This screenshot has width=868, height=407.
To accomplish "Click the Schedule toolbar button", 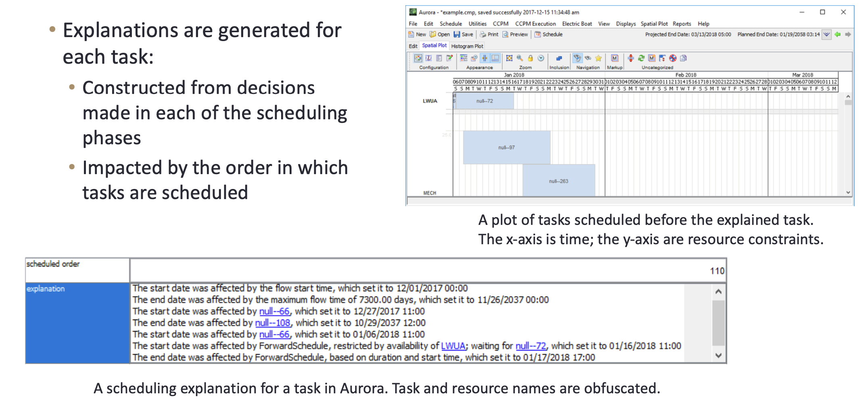I will (549, 35).
